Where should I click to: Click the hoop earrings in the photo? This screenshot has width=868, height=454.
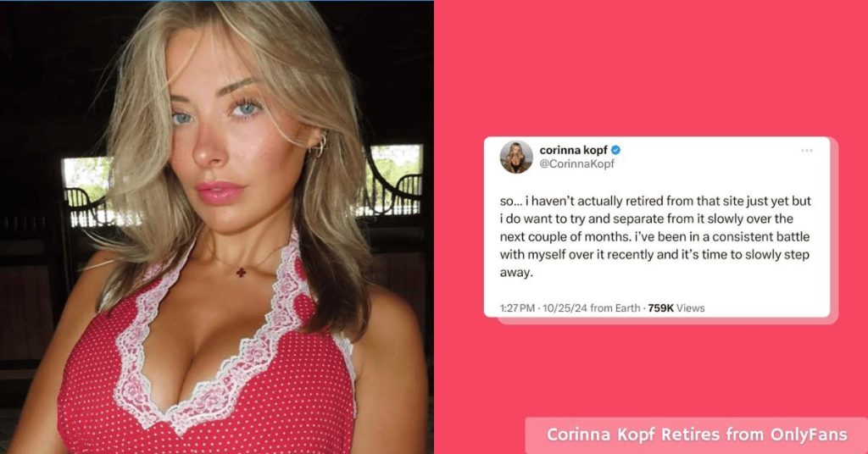tap(320, 147)
